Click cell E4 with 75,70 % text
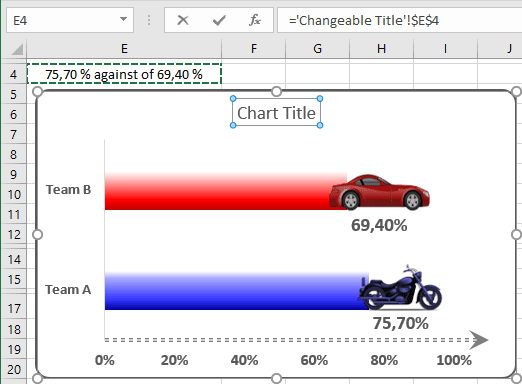The height and width of the screenshot is (384, 522). [124, 74]
